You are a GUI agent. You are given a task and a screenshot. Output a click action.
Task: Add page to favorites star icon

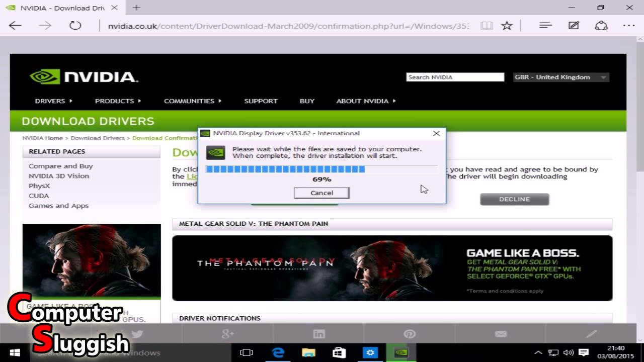tap(507, 26)
